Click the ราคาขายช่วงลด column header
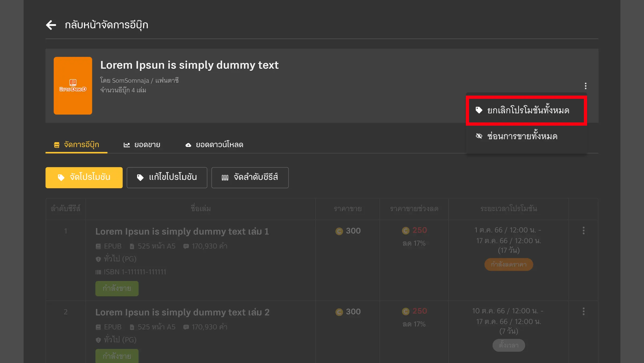644x363 pixels. click(x=414, y=209)
